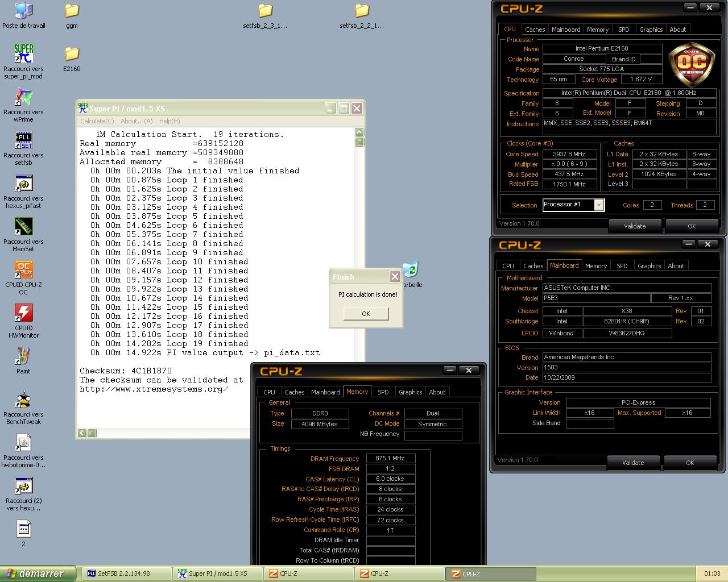The image size is (728, 582).
Task: Open CPU tab in Memory CPU-Z window
Action: coord(269,392)
